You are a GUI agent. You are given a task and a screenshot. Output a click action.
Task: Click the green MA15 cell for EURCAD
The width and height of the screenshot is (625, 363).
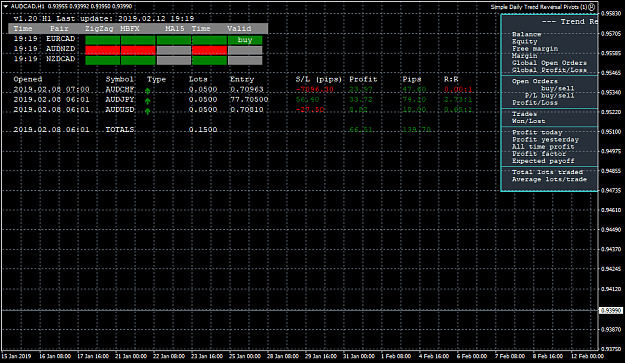pos(174,40)
